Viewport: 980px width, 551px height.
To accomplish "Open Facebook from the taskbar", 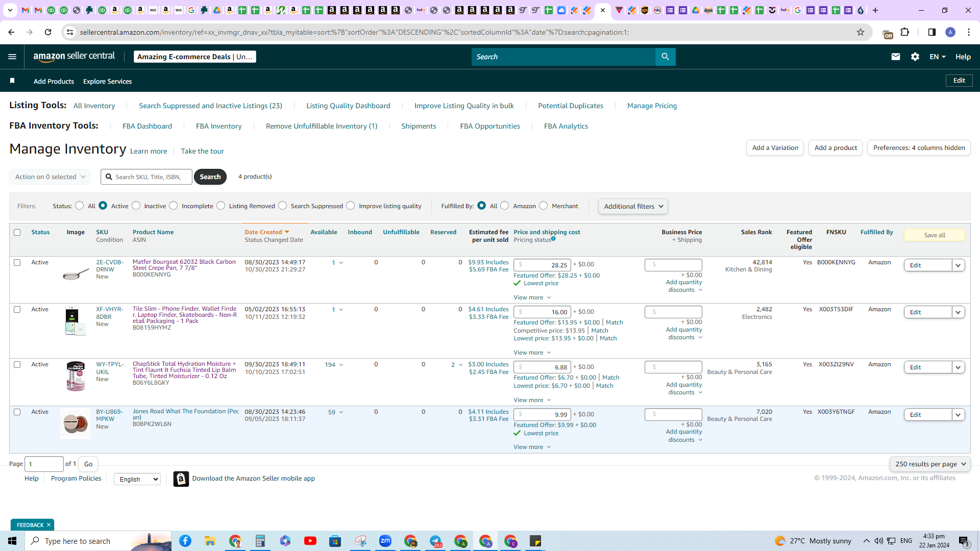I will [x=185, y=541].
